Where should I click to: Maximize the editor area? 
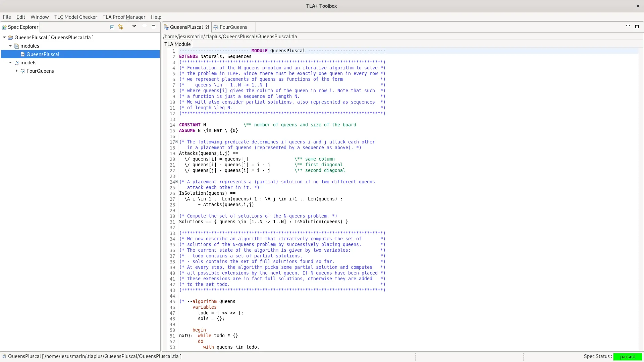coord(637,26)
